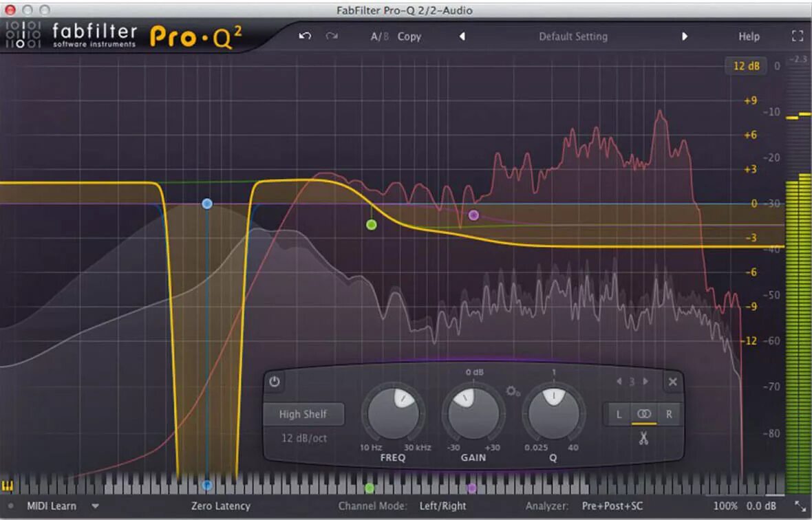Click the purple band marker on piano strip
Viewport: 812px width, 520px height.
pyautogui.click(x=471, y=488)
